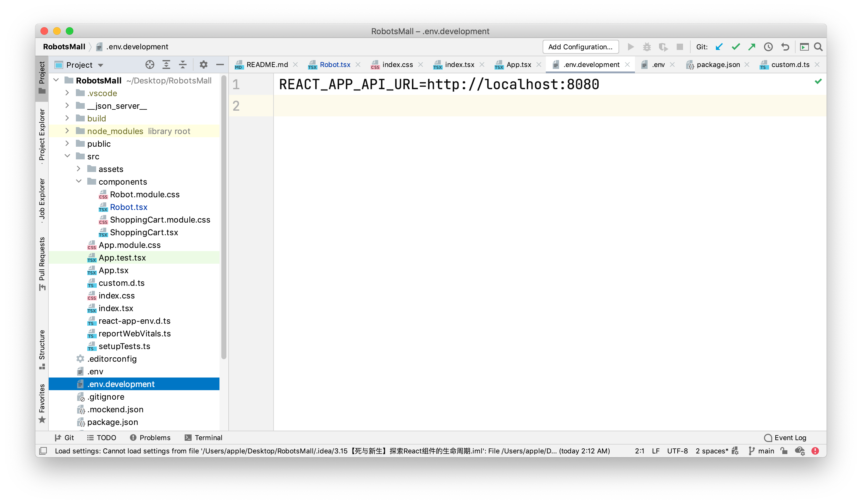Viewport: 862px width, 504px height.
Task: Open Git history clock icon
Action: pyautogui.click(x=768, y=47)
